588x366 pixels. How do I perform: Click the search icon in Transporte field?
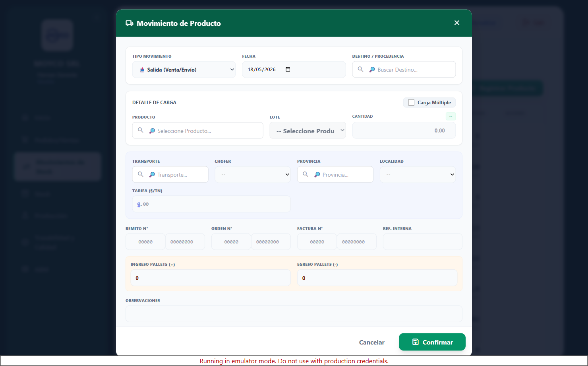tap(141, 174)
